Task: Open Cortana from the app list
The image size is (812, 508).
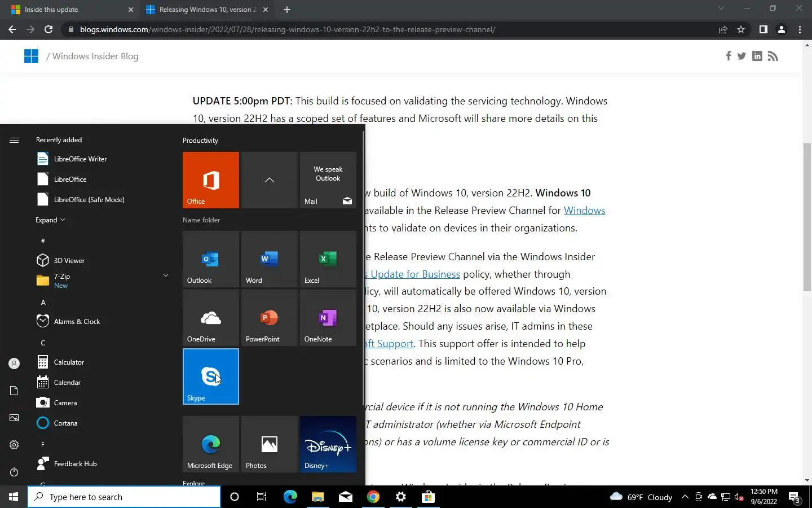Action: coord(101,423)
